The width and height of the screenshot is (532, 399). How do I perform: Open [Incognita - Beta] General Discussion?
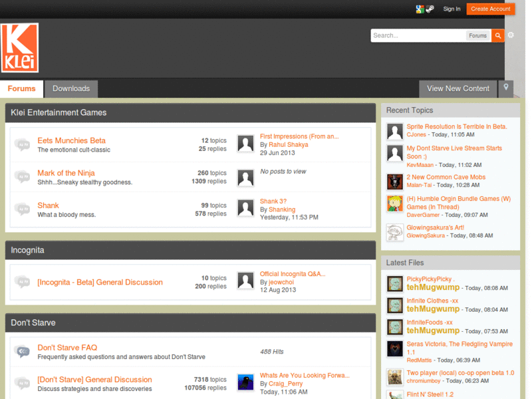coord(100,282)
